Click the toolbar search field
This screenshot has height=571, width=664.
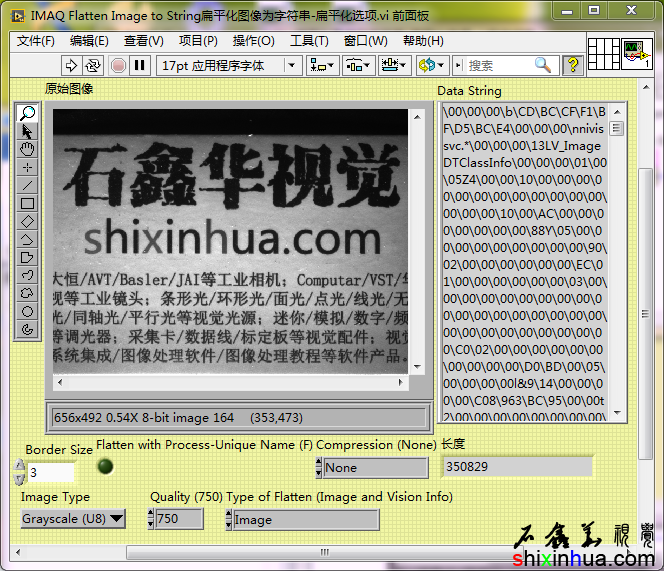(498, 65)
